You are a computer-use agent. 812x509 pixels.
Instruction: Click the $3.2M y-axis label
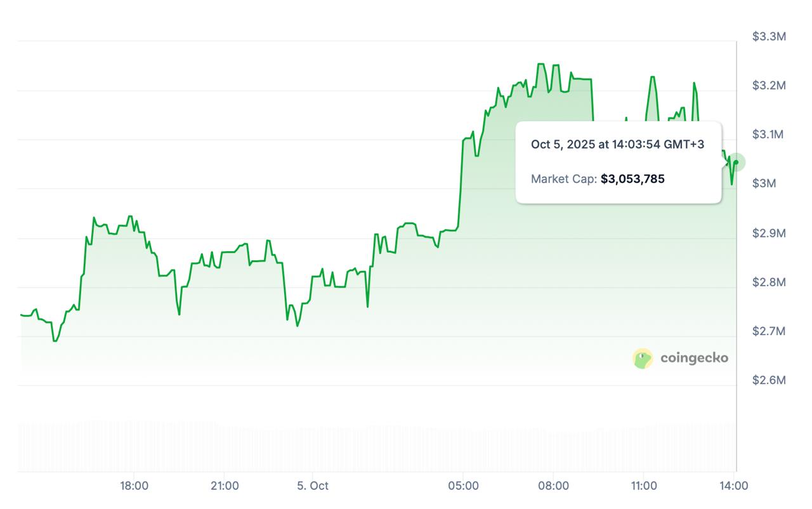[x=769, y=86]
